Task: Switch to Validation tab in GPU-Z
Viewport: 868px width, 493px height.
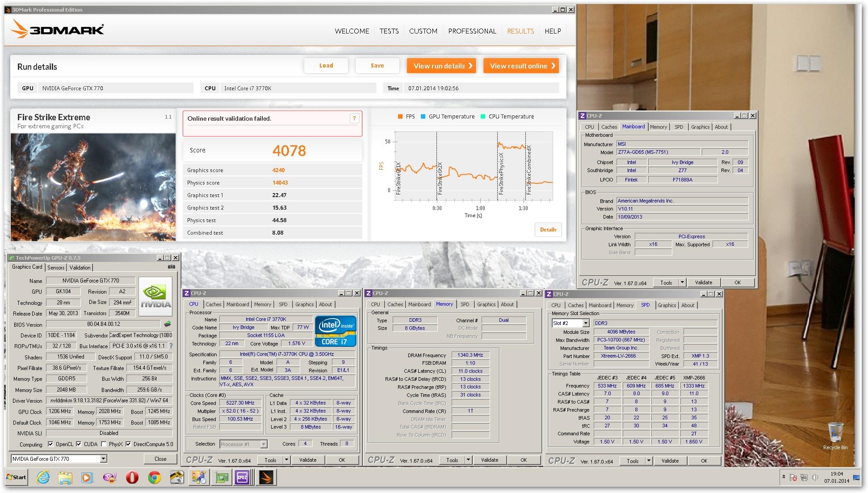Action: pyautogui.click(x=80, y=267)
